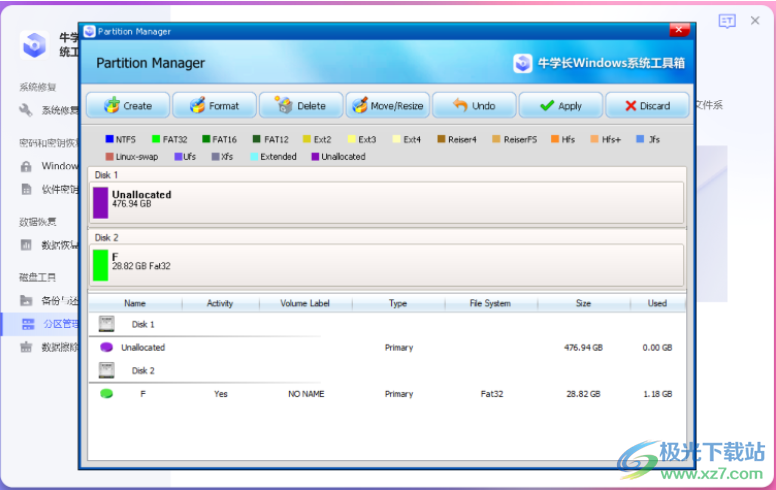Image resolution: width=776 pixels, height=490 pixels.
Task: Click the background app logo icon
Action: [34, 45]
